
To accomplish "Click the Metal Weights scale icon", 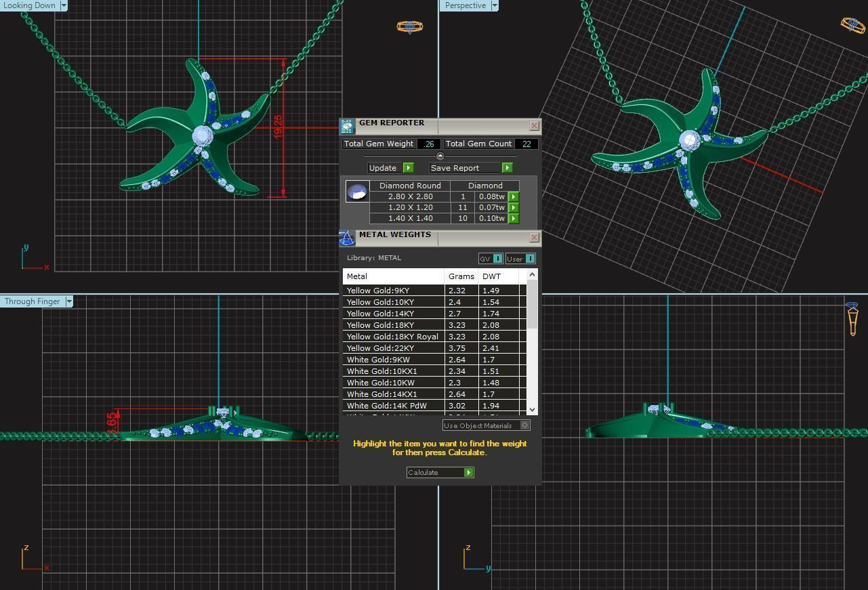I will coord(347,238).
